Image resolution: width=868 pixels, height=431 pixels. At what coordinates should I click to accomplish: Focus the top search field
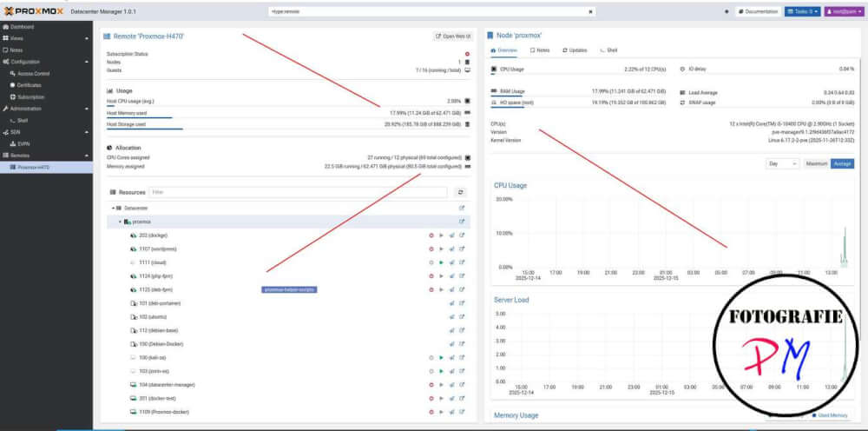click(431, 11)
